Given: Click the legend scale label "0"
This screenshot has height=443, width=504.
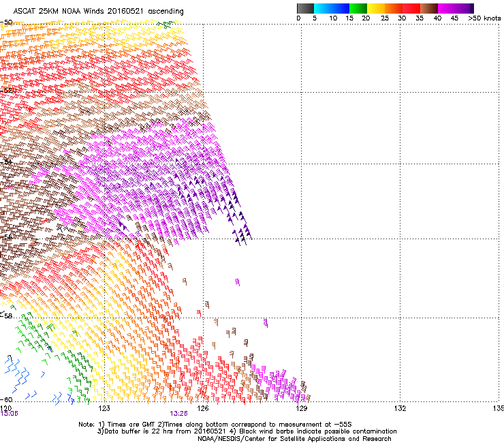Looking at the screenshot, I should tap(298, 18).
